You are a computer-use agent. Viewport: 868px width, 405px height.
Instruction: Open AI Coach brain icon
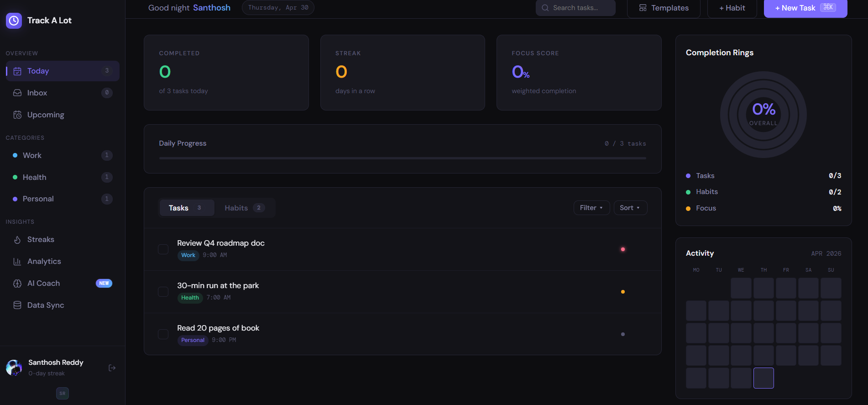point(17,284)
